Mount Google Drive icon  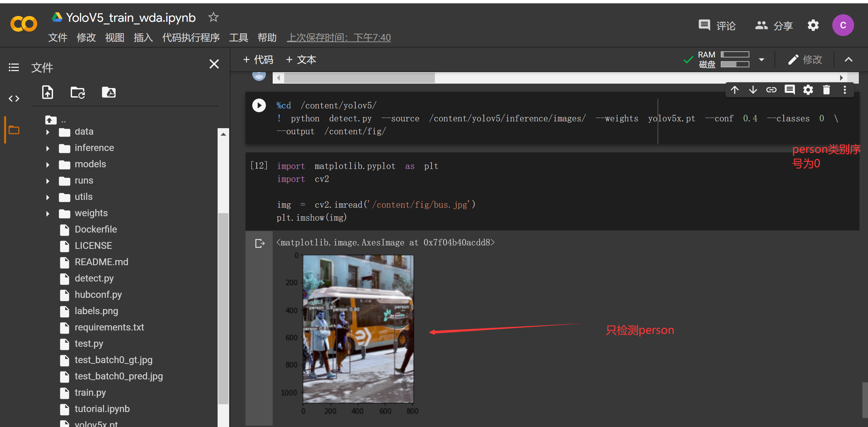tap(109, 92)
